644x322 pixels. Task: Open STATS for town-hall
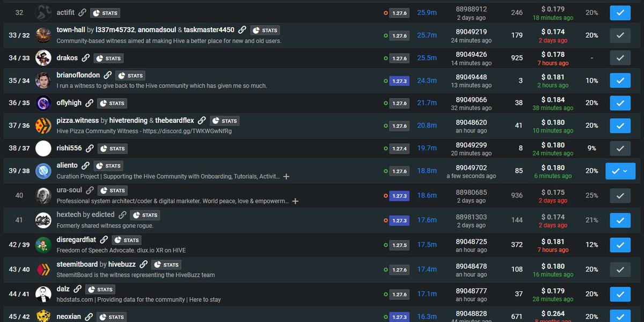265,31
